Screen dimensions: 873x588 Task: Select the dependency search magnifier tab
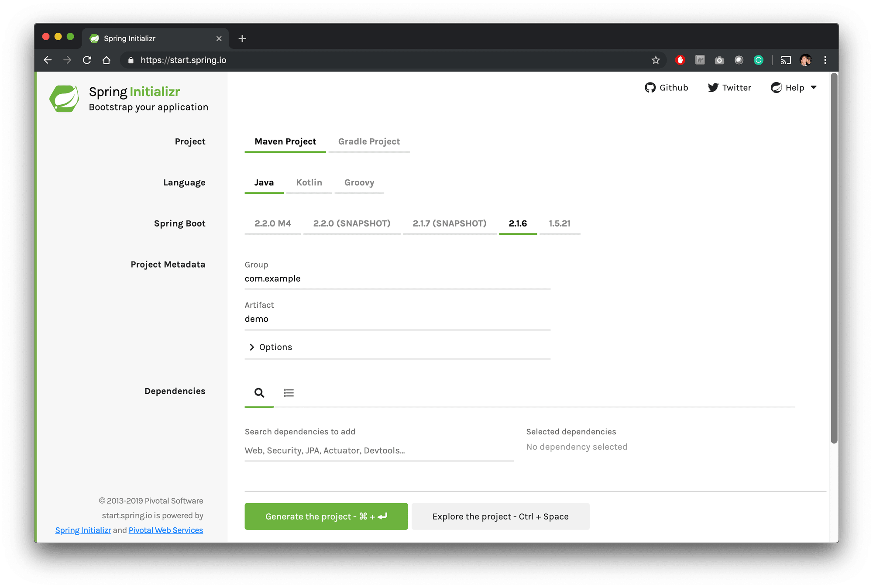click(x=259, y=393)
